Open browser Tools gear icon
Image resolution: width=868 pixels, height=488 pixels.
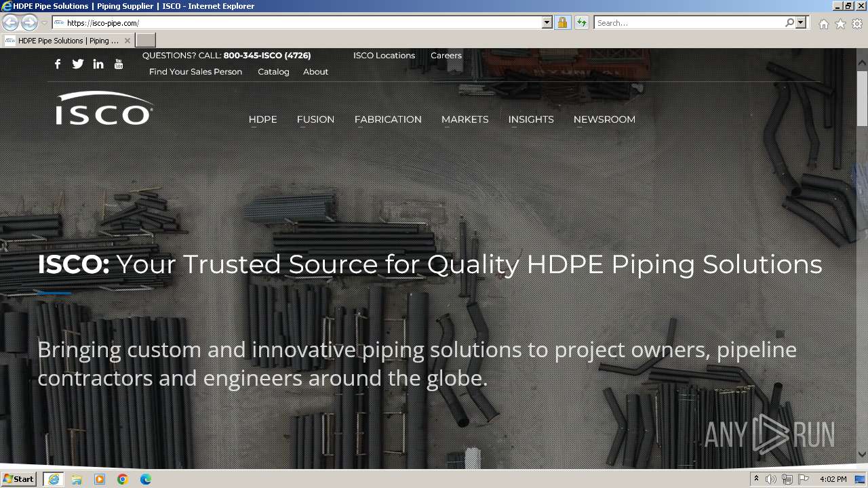(x=857, y=24)
